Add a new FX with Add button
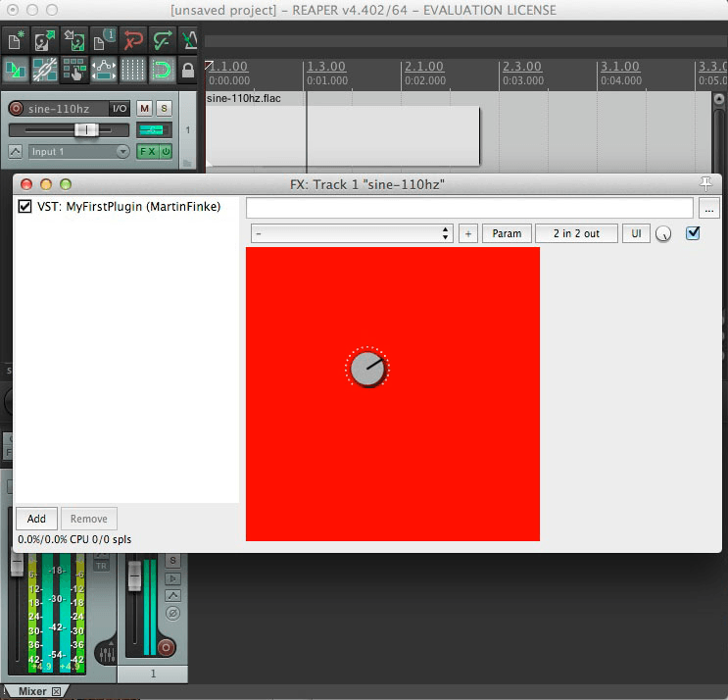 coord(36,519)
